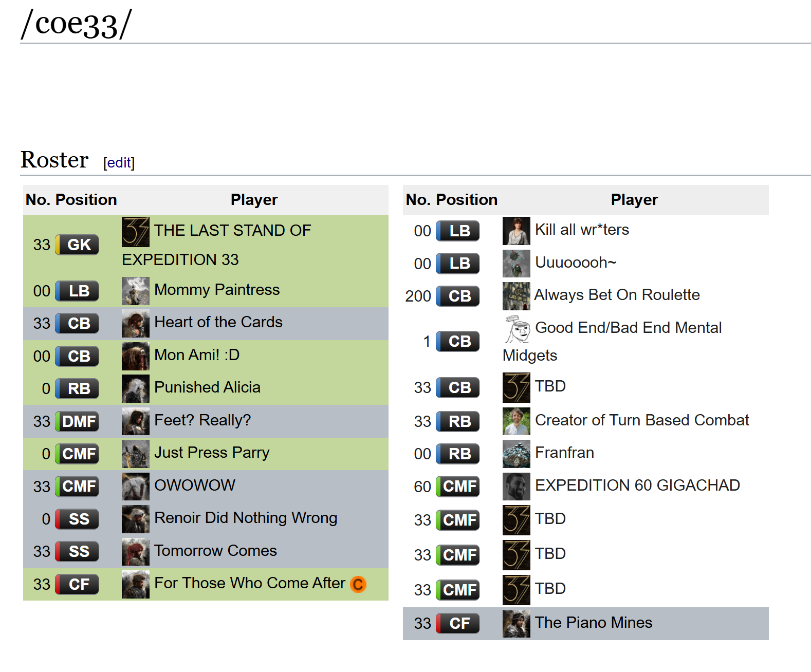Click the CMF badge next to OWOWOW
This screenshot has height=672, width=811.
point(77,486)
